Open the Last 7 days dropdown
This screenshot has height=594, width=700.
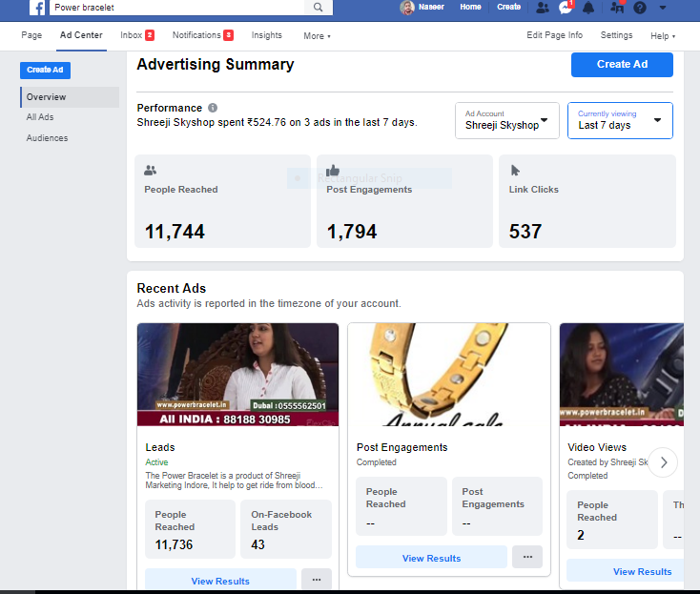[x=620, y=120]
